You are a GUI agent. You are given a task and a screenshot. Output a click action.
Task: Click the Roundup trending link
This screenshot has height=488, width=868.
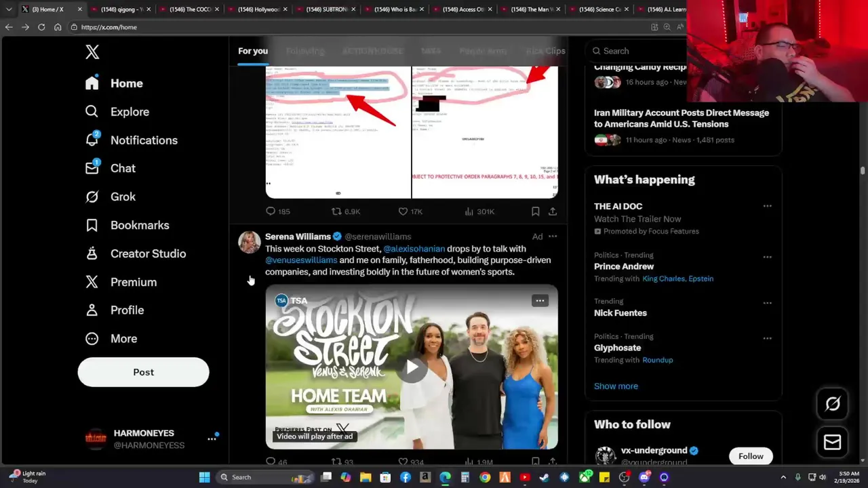tap(658, 360)
